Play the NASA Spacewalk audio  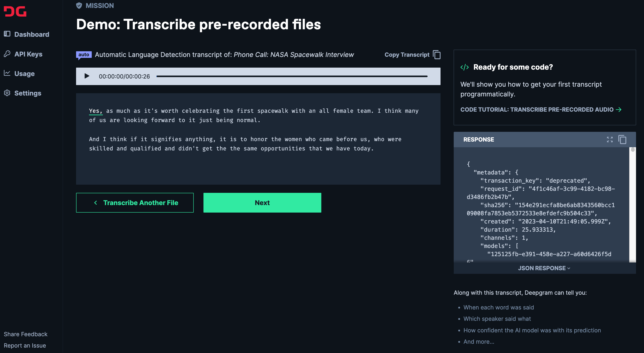(87, 76)
